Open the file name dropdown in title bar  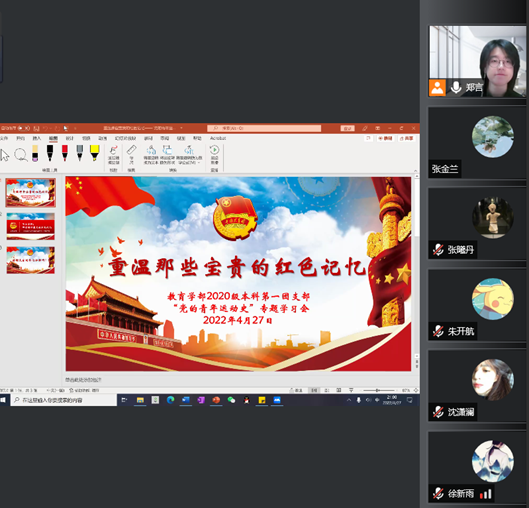point(181,128)
